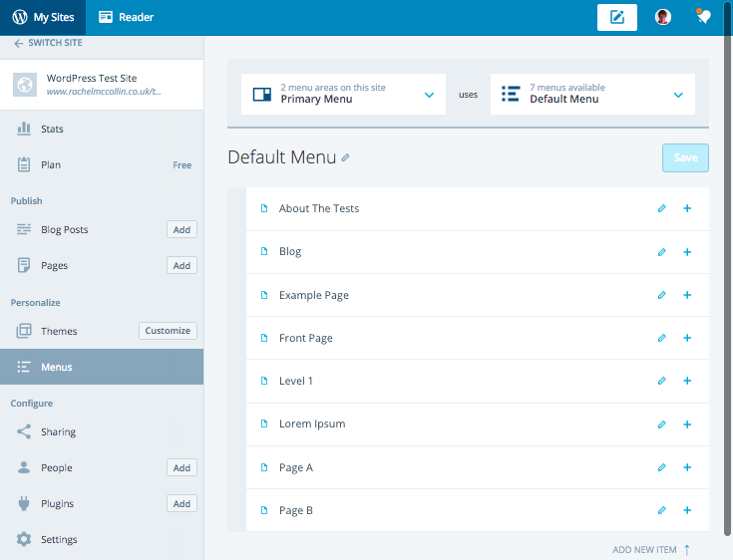733x560 pixels.
Task: Open Themes in the sidebar
Action: (59, 331)
